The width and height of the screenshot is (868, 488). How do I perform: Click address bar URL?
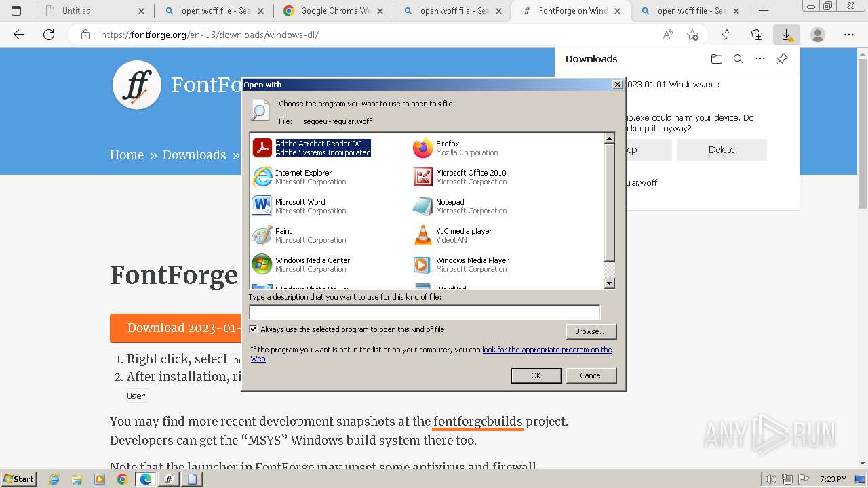(210, 35)
